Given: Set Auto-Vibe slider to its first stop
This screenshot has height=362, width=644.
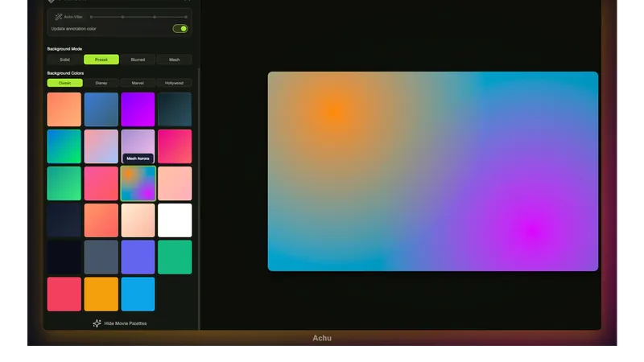Looking at the screenshot, I should [x=91, y=17].
